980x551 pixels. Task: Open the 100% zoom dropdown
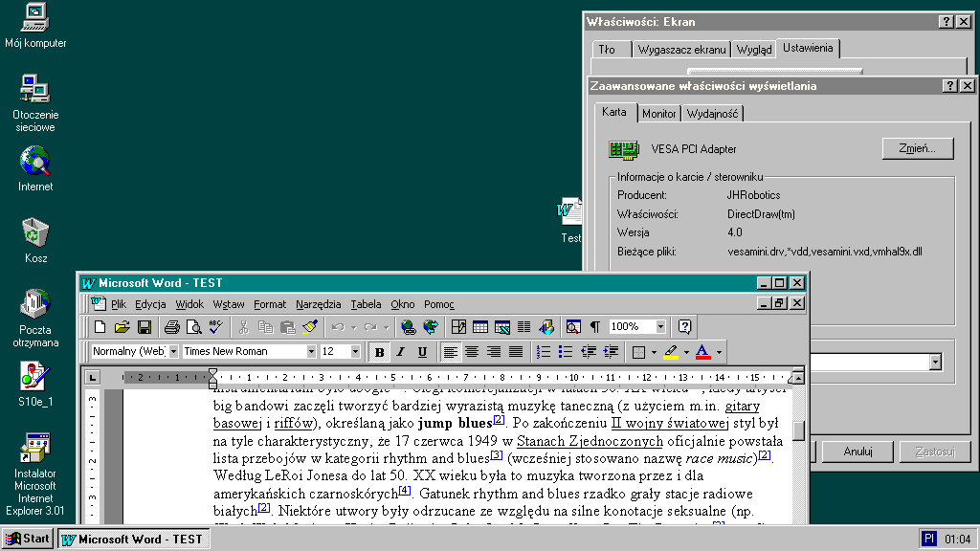pyautogui.click(x=660, y=327)
